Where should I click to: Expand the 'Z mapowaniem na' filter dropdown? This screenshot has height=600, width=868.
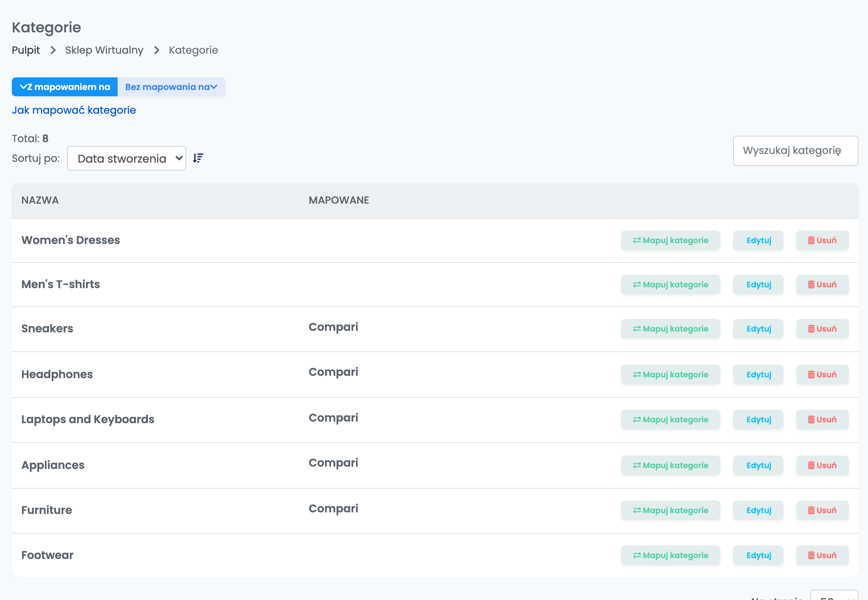(65, 87)
